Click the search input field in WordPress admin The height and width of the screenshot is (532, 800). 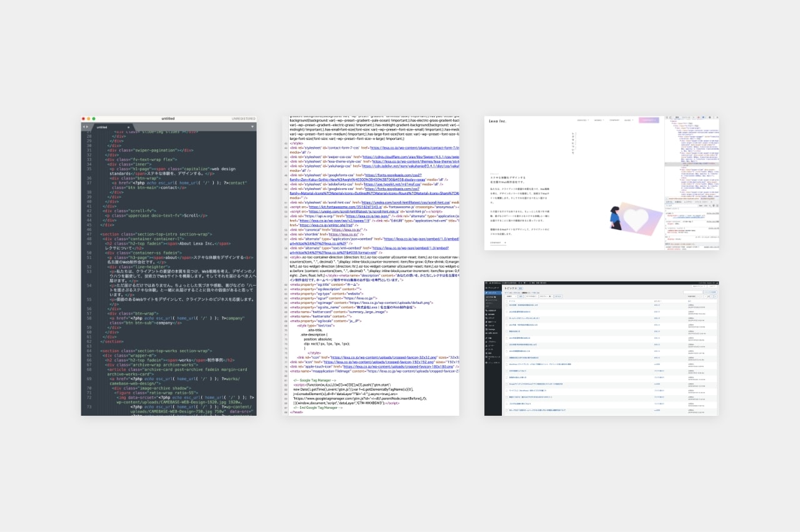tap(691, 292)
